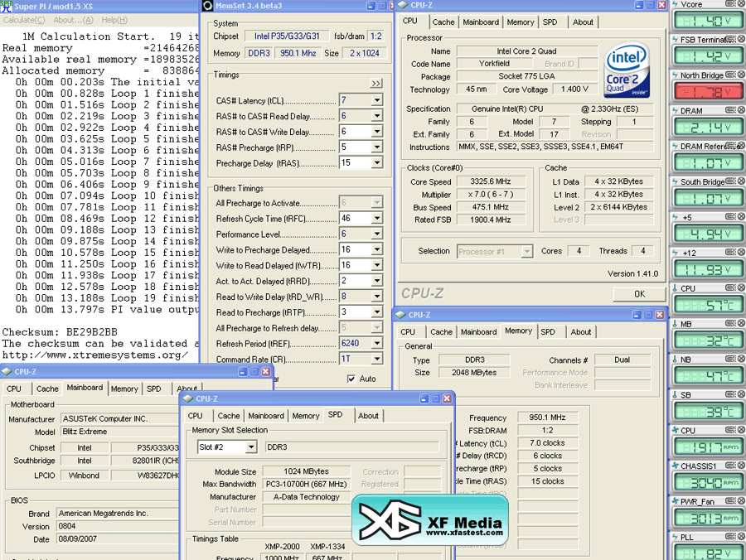Switch to Memory tab in CPU-Z Mainboard window
The width and height of the screenshot is (746, 560).
click(124, 389)
